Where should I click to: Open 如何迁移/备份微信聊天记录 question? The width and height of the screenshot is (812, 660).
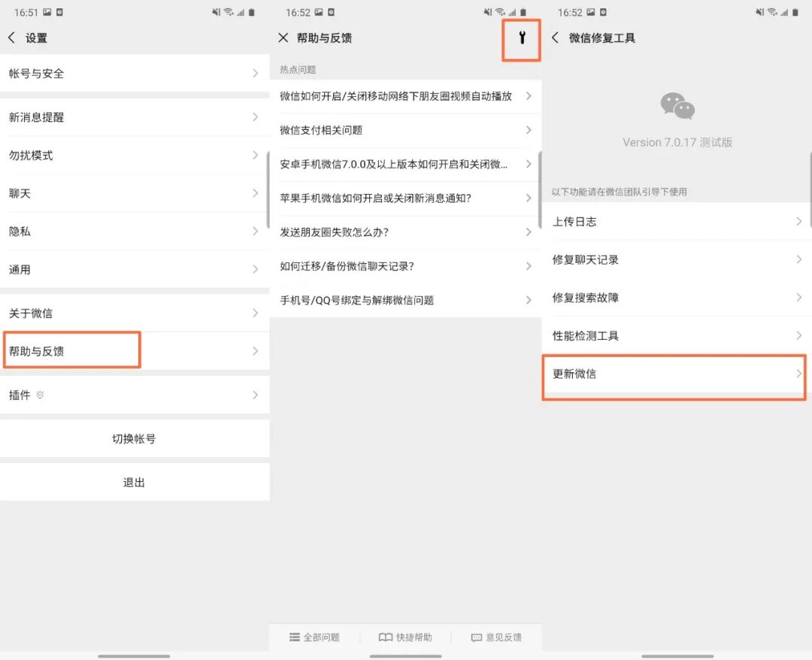pos(405,266)
